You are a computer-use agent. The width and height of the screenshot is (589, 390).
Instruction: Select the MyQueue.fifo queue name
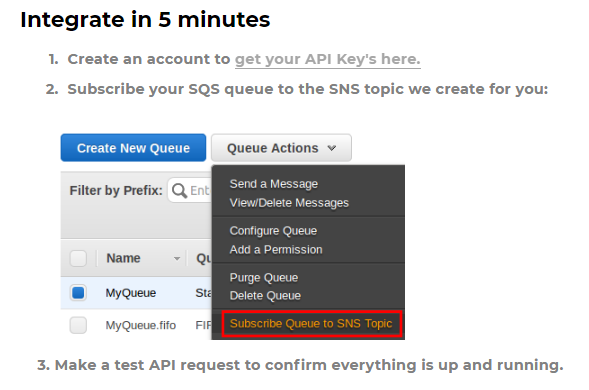tap(140, 325)
